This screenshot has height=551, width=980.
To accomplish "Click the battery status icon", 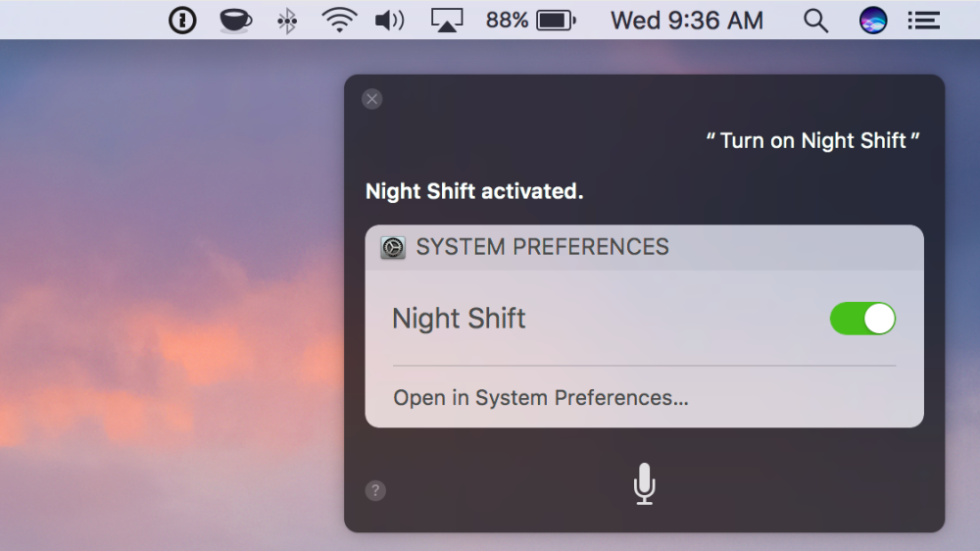I will coord(557,21).
